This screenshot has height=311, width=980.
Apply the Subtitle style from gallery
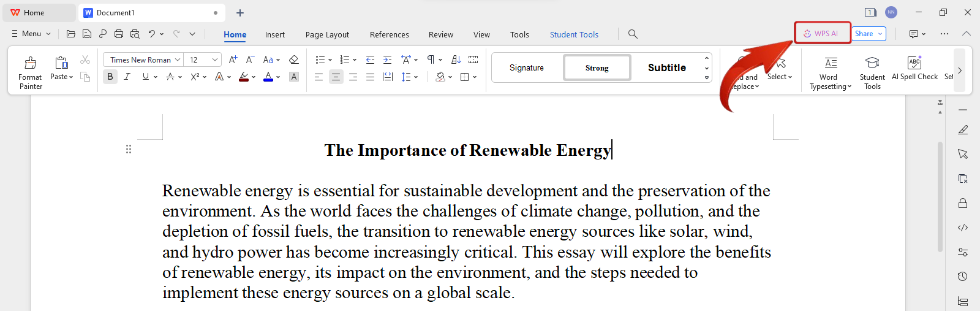(x=666, y=67)
